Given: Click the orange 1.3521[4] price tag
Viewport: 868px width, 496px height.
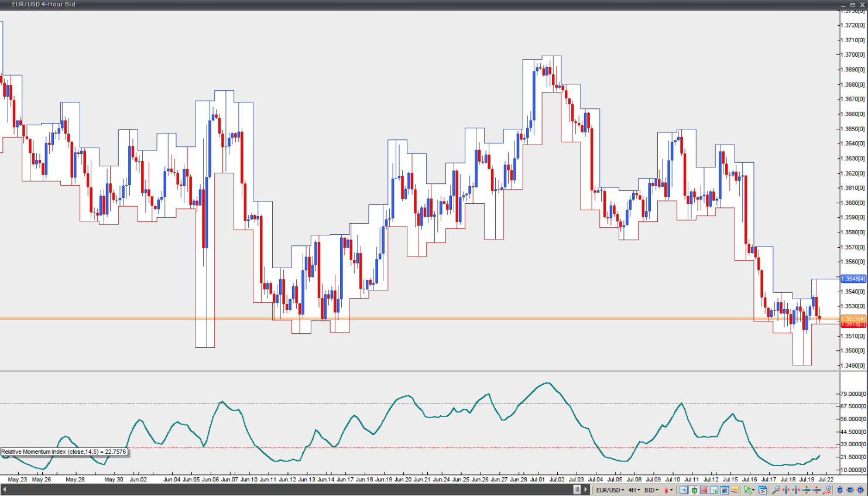Looking at the screenshot, I should click(853, 319).
